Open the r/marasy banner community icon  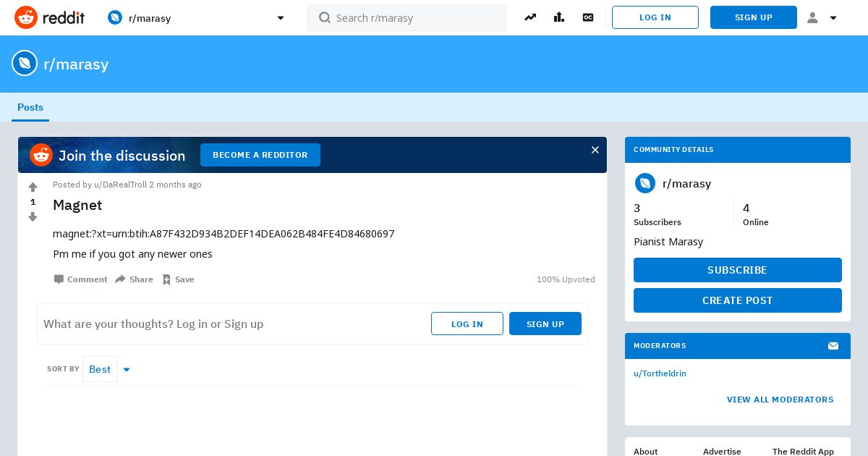(x=25, y=63)
